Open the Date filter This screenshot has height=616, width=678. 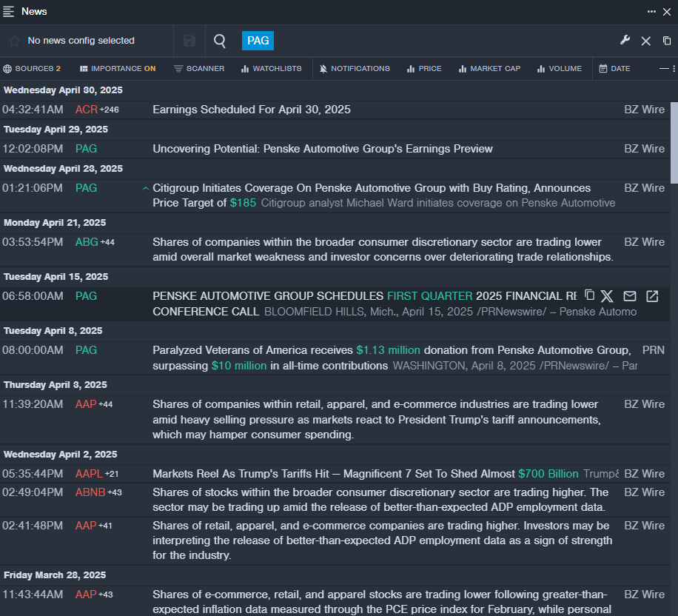[614, 68]
